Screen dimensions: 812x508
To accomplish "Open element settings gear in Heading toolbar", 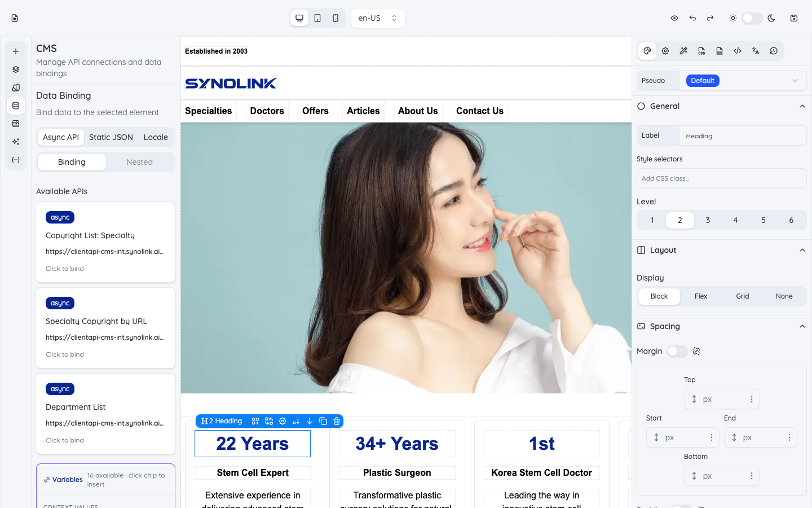I will point(283,421).
